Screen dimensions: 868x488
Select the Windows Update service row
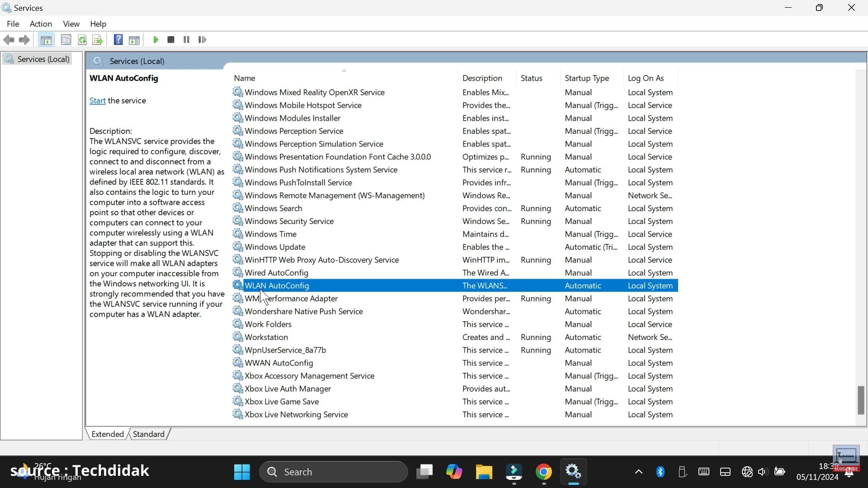coord(454,247)
